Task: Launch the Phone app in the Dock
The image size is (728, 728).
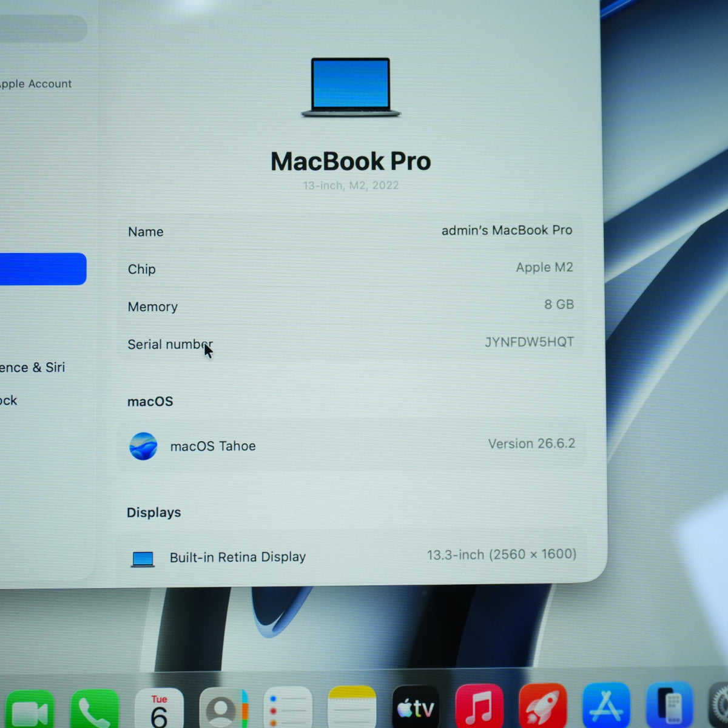Action: pos(95,710)
